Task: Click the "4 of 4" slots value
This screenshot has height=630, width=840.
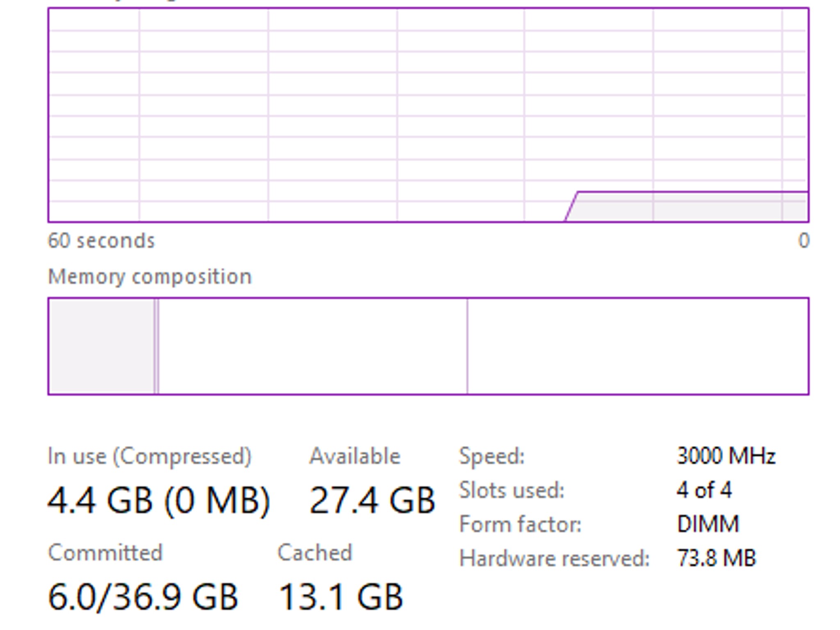Action: pos(704,490)
